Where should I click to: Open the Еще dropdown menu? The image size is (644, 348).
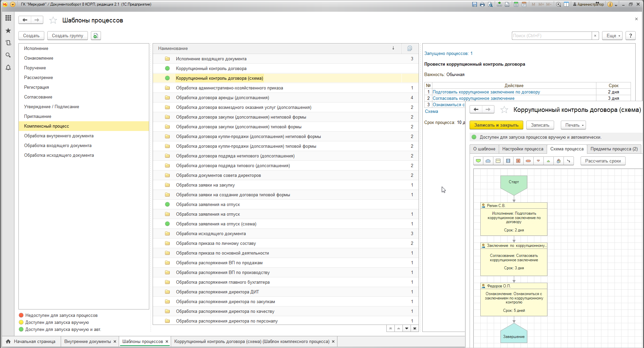click(612, 36)
